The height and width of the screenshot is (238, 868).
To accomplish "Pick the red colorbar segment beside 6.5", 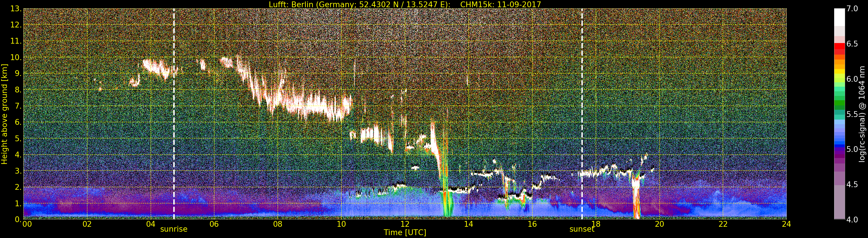I will click(x=839, y=46).
